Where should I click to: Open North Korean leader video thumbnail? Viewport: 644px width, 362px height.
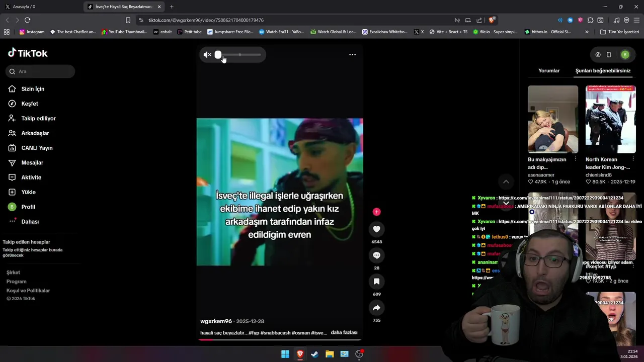[611, 119]
